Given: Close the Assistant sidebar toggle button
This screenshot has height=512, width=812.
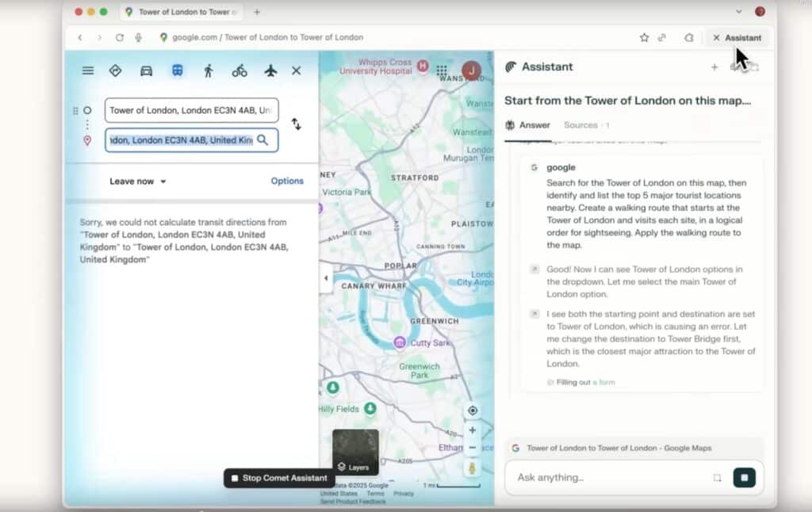Looking at the screenshot, I should (737, 38).
